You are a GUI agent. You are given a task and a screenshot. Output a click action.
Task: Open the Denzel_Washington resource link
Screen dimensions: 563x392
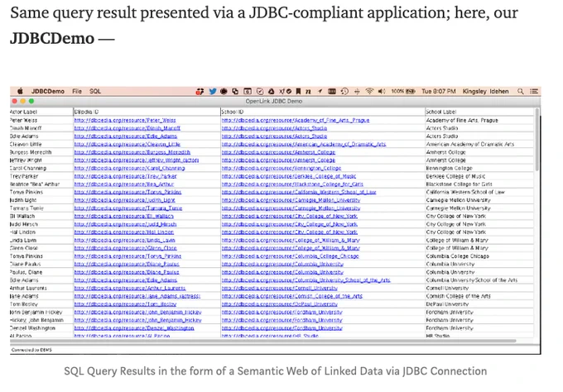(x=134, y=328)
